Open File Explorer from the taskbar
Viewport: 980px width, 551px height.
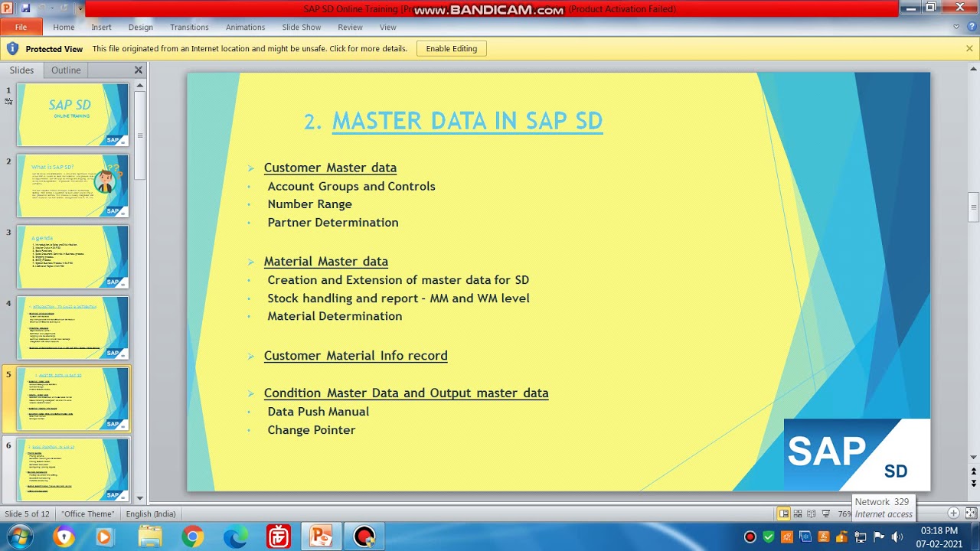point(149,536)
